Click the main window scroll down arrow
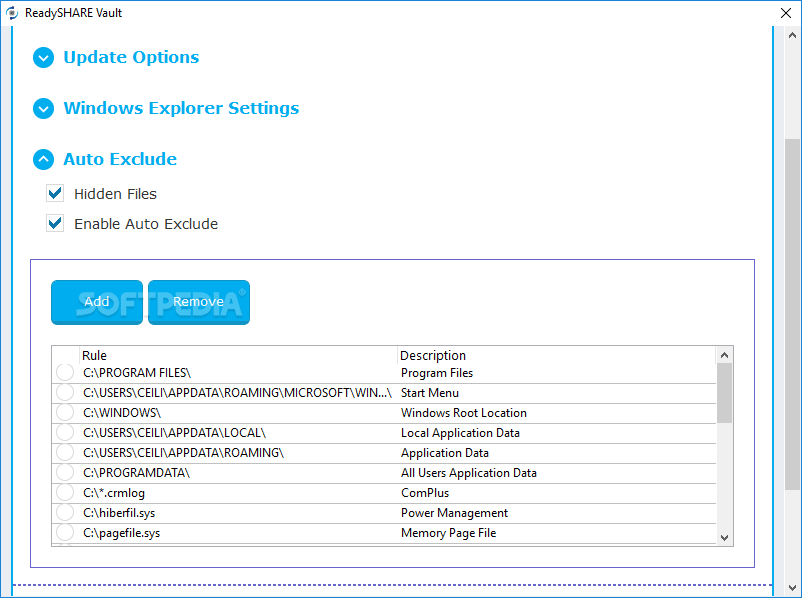Screen dimensions: 802x598 click(792, 588)
